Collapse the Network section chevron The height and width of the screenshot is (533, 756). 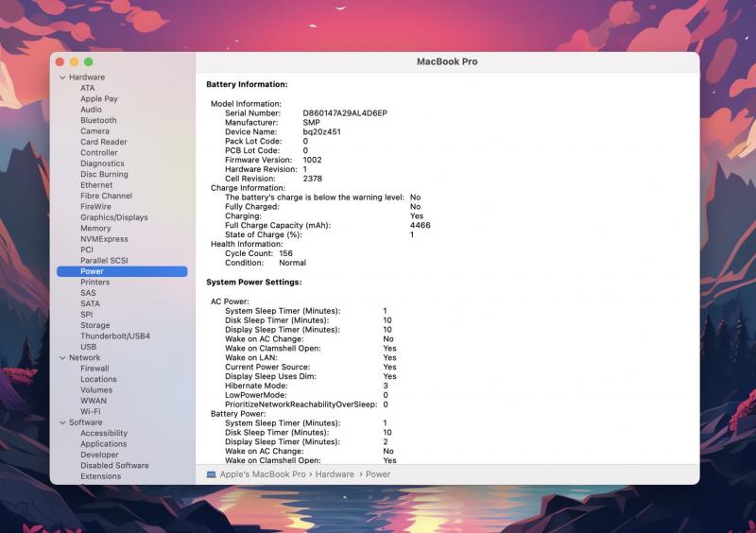pos(62,358)
